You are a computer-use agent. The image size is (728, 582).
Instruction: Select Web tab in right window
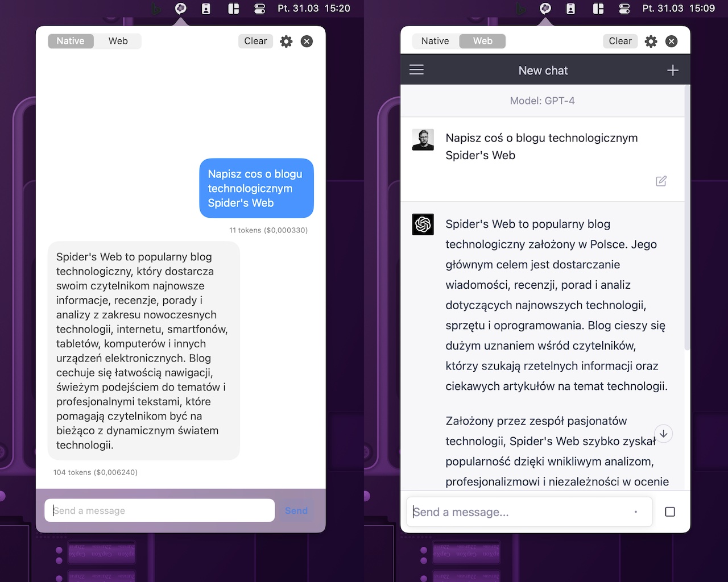point(483,41)
